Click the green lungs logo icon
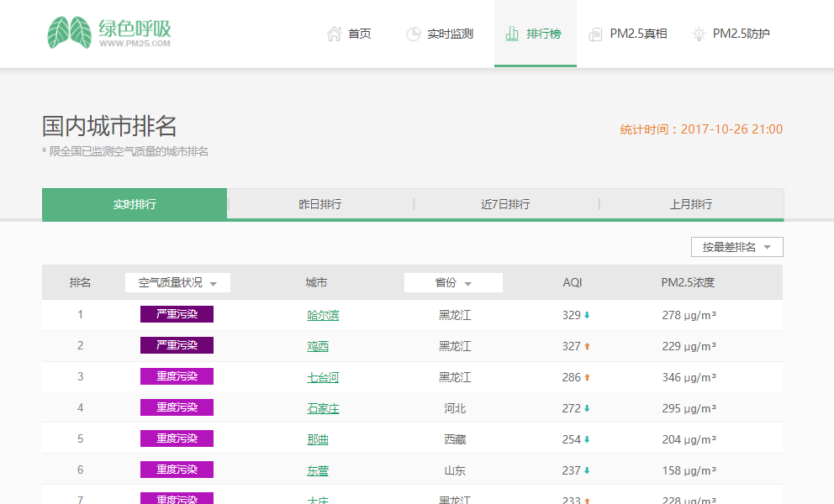 [69, 33]
